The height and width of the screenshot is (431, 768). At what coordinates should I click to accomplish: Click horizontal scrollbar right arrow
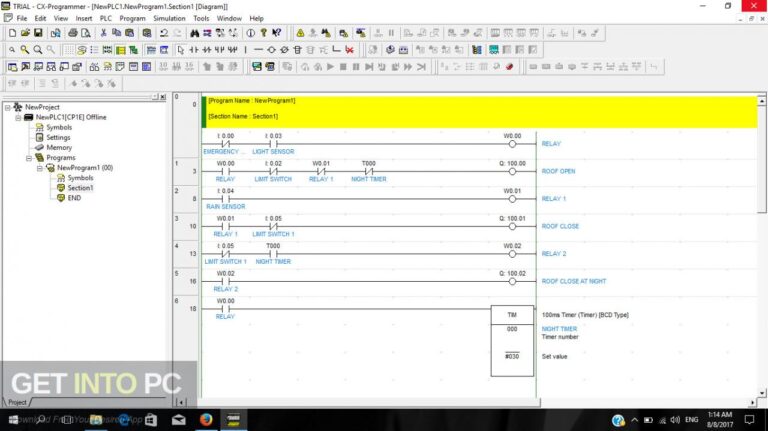[x=752, y=403]
